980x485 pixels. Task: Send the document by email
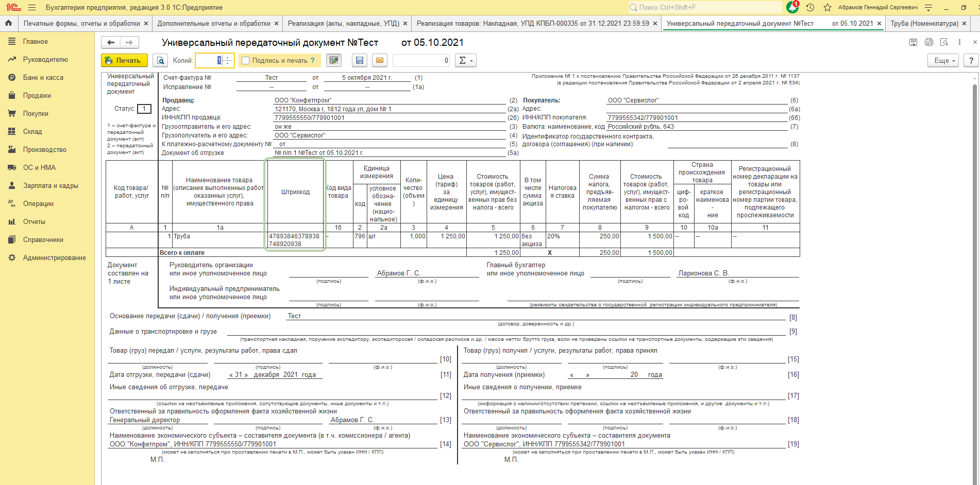pyautogui.click(x=380, y=60)
